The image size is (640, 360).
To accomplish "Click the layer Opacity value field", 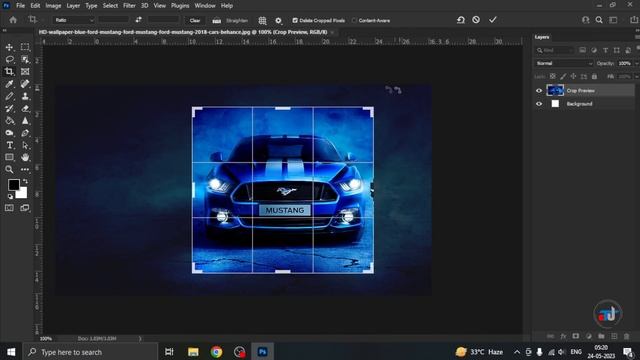I will pos(624,63).
